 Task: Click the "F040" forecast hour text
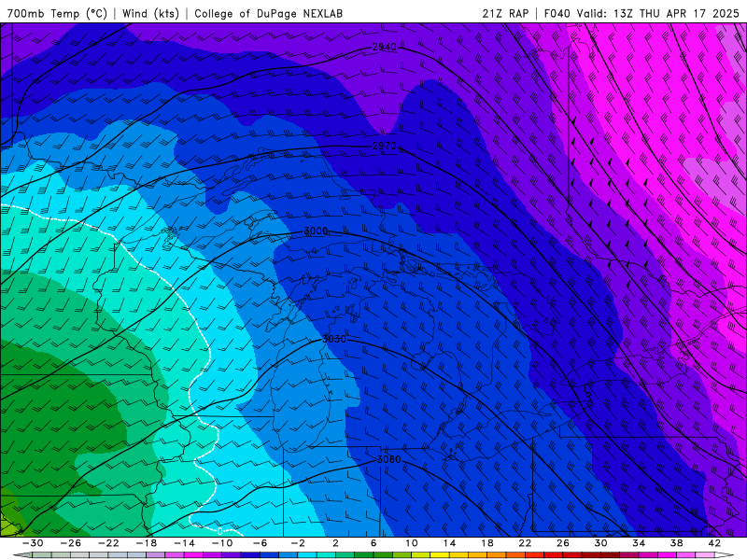point(557,13)
